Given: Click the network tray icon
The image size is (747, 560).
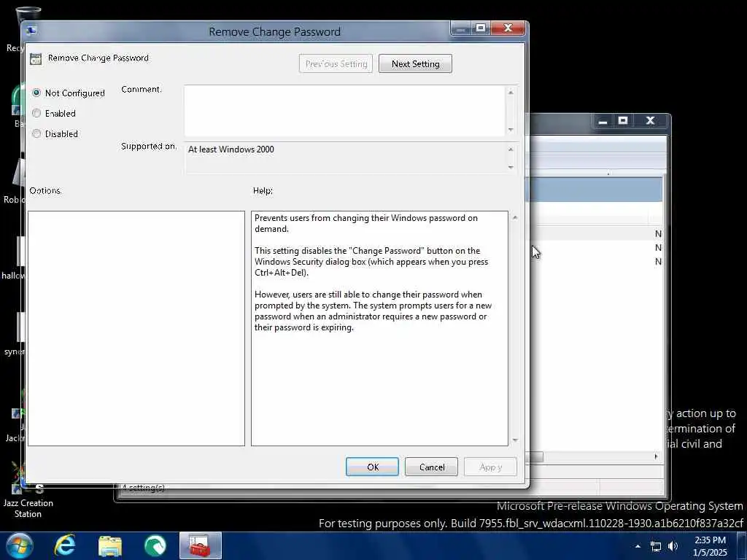Looking at the screenshot, I should pos(656,546).
